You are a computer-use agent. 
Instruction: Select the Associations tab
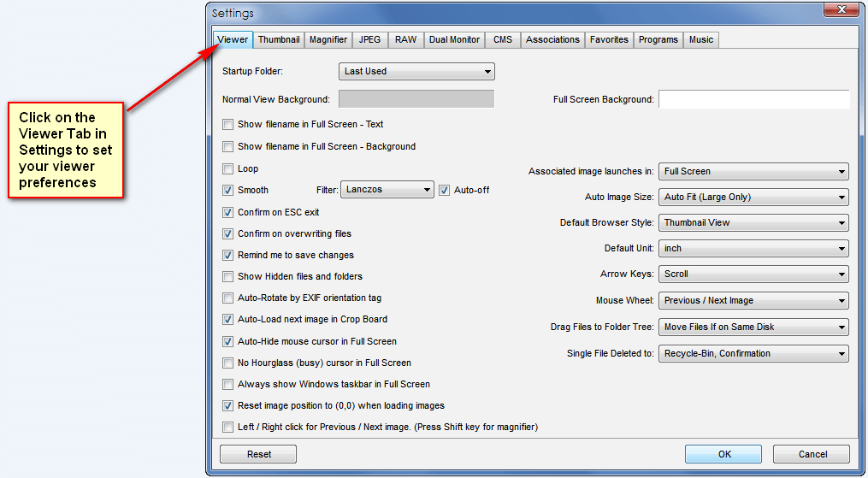click(552, 39)
